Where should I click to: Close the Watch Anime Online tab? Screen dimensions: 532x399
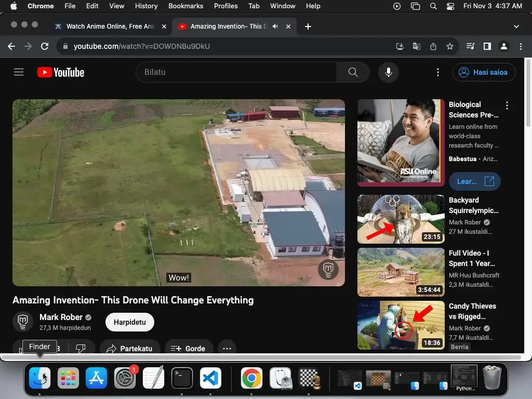point(164,26)
